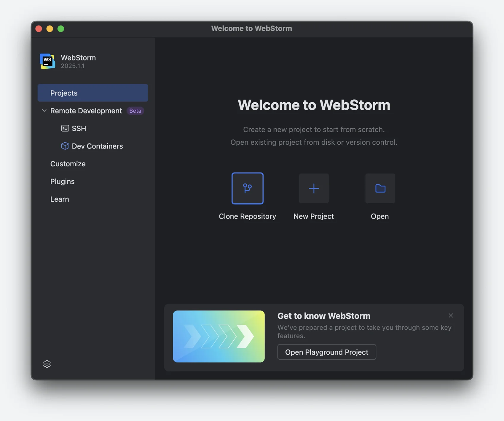The image size is (504, 421).
Task: Click the New Project label text
Action: [314, 216]
